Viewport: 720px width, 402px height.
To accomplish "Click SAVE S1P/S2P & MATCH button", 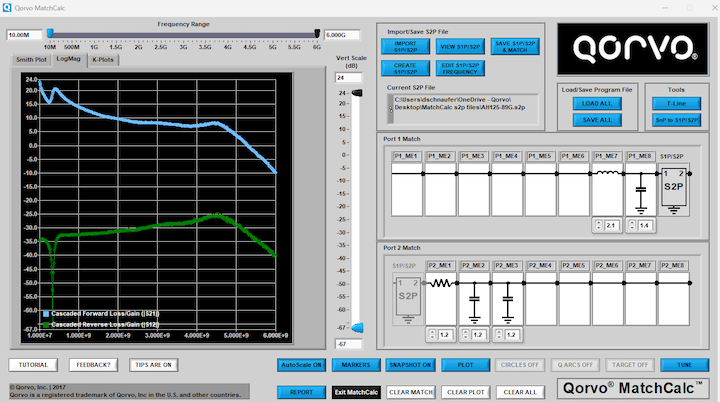I will 515,46.
